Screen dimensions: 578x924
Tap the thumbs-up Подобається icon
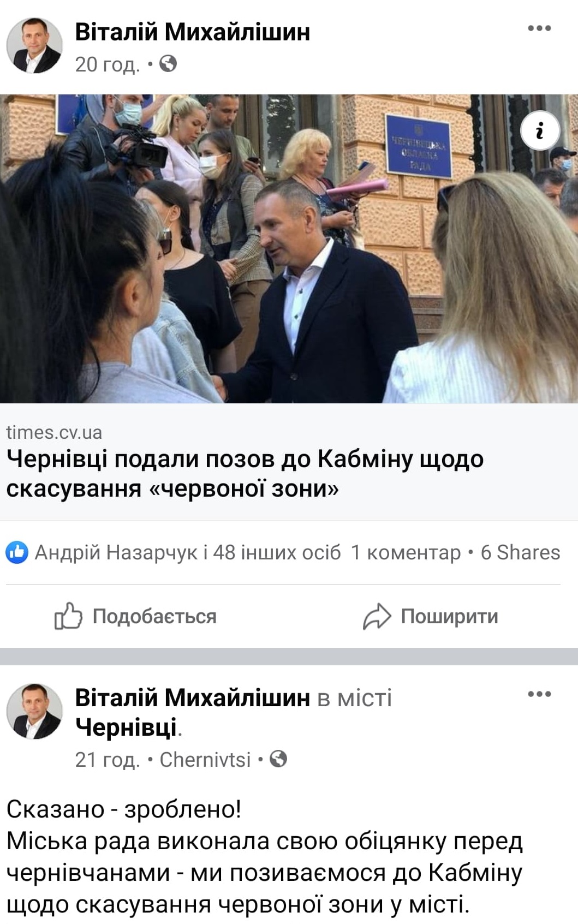pos(68,616)
